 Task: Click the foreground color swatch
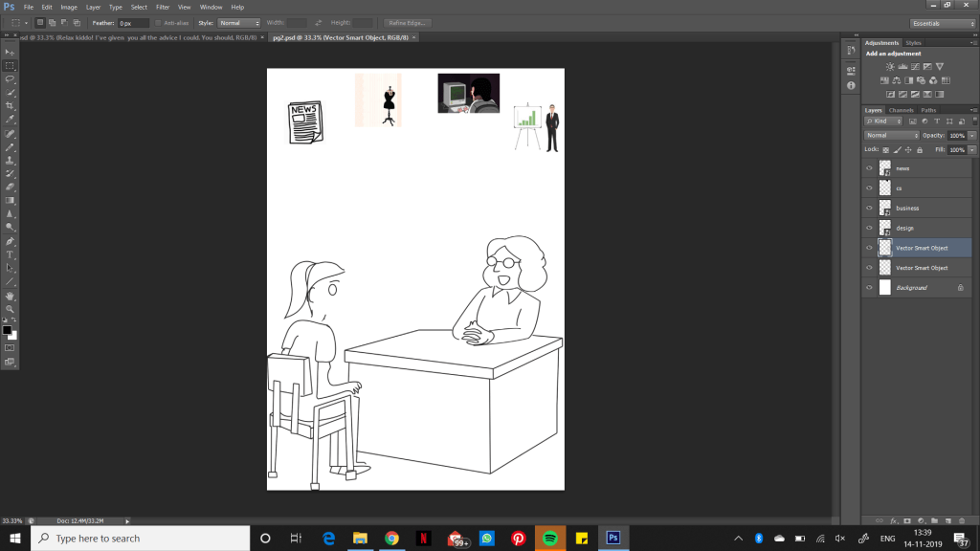pos(7,330)
